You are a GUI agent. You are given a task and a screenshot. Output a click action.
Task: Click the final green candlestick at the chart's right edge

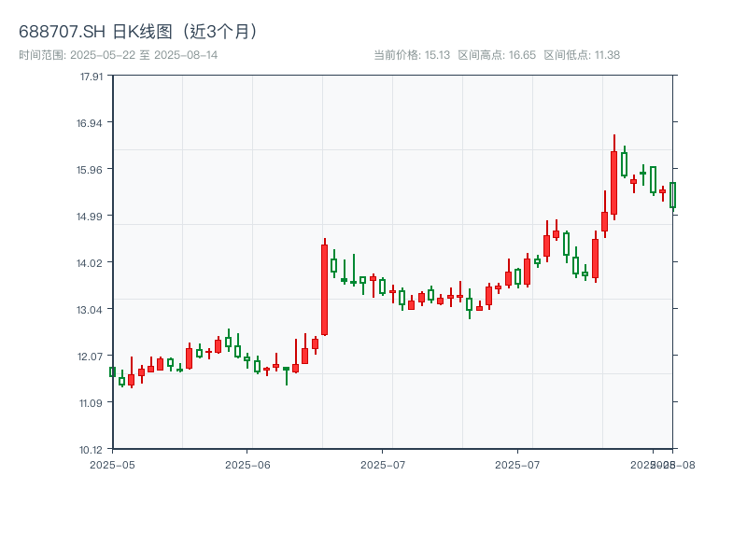click(x=672, y=195)
